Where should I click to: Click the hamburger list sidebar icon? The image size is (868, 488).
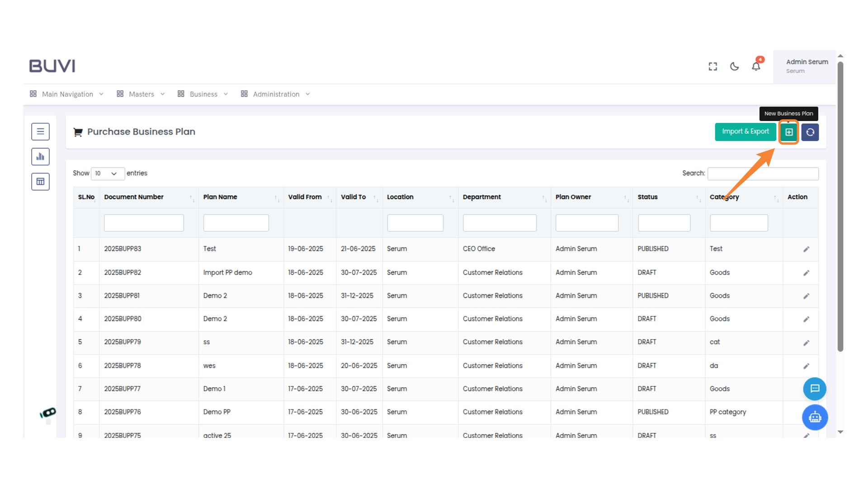click(40, 131)
